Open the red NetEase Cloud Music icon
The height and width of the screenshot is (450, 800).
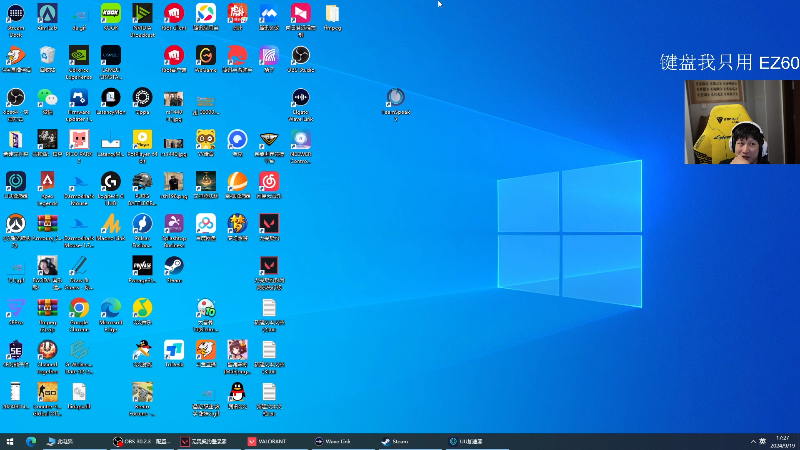(269, 186)
